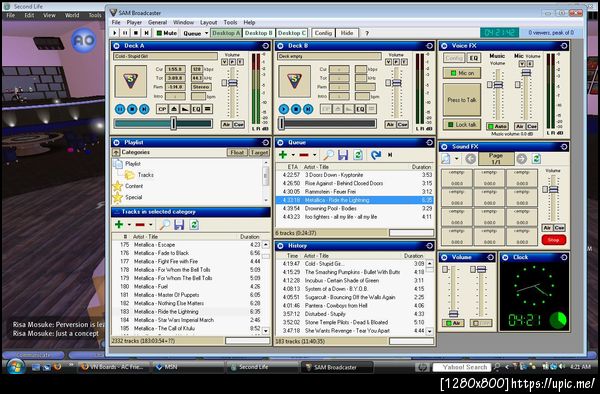The width and height of the screenshot is (600, 394).
Task: Search tracks using Playlist magnifier icon
Action: point(164,225)
